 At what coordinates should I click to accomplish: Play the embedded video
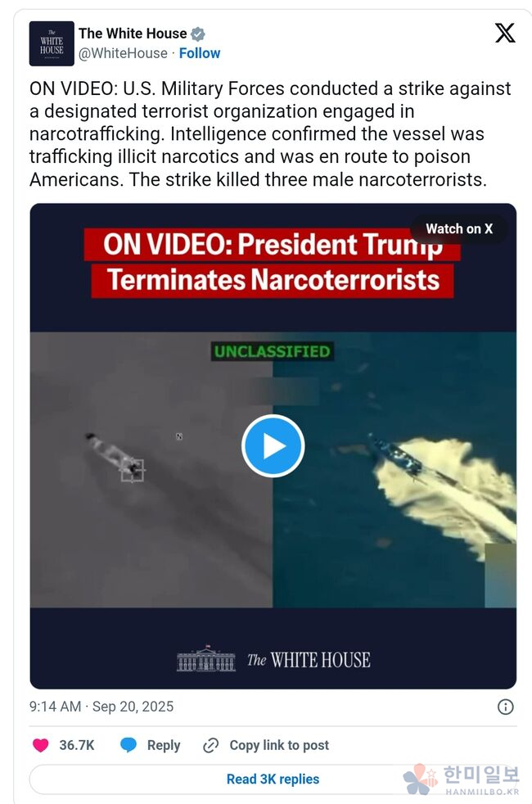273,446
